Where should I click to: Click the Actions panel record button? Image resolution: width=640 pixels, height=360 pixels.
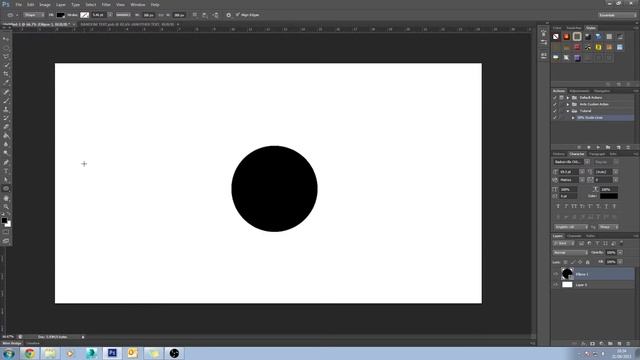[x=588, y=147]
